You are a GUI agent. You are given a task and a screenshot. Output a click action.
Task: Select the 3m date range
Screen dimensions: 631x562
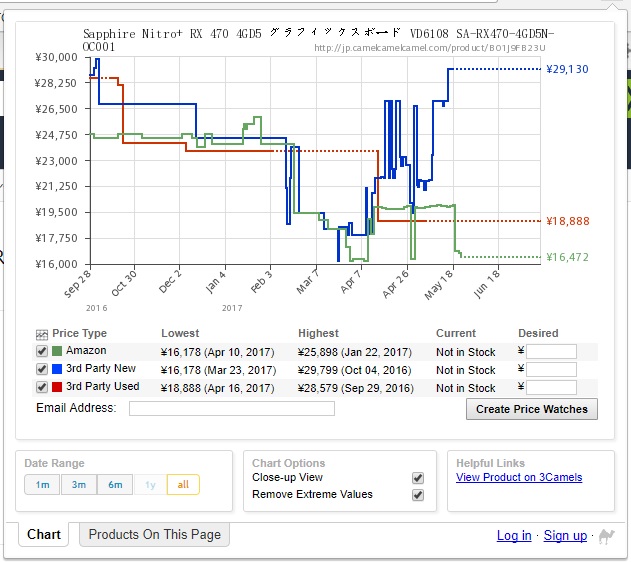(79, 485)
